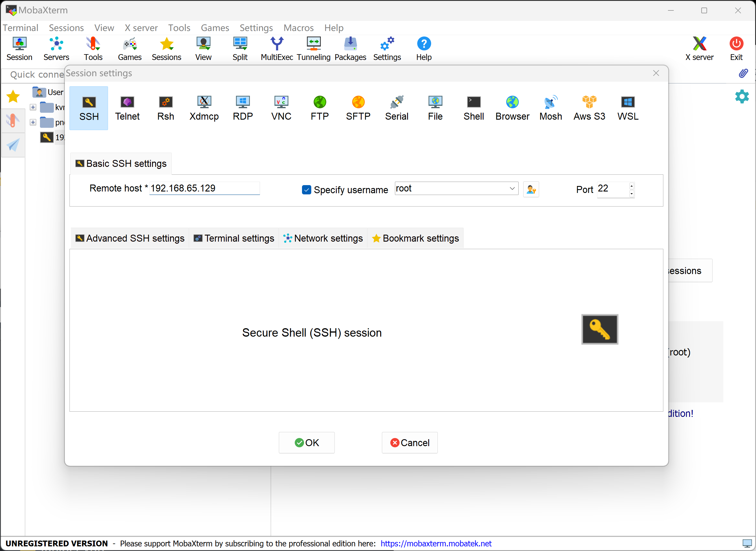
Task: Switch to Basic SSH settings tab
Action: point(121,164)
